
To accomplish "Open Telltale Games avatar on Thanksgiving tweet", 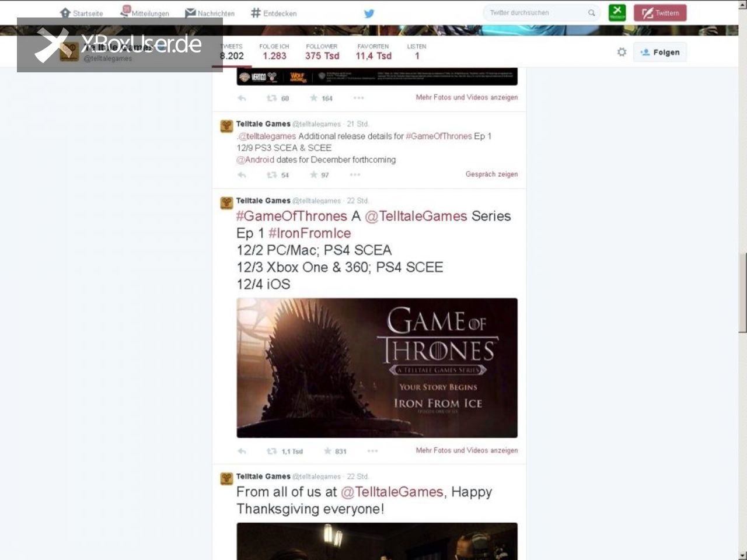I will pos(226,479).
